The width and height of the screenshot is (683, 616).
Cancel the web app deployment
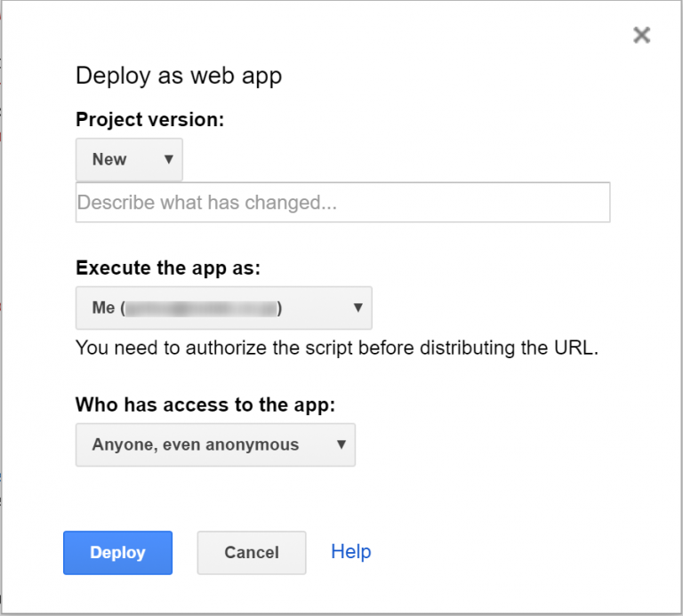(x=252, y=552)
